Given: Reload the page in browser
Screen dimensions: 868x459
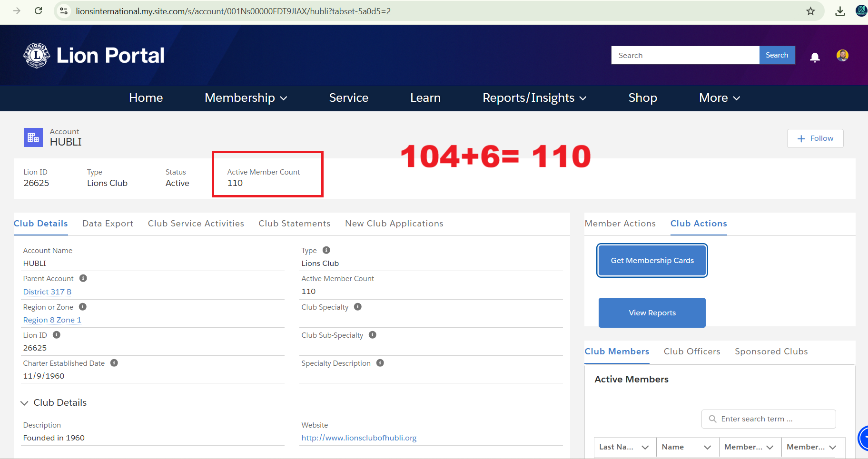Looking at the screenshot, I should (39, 11).
